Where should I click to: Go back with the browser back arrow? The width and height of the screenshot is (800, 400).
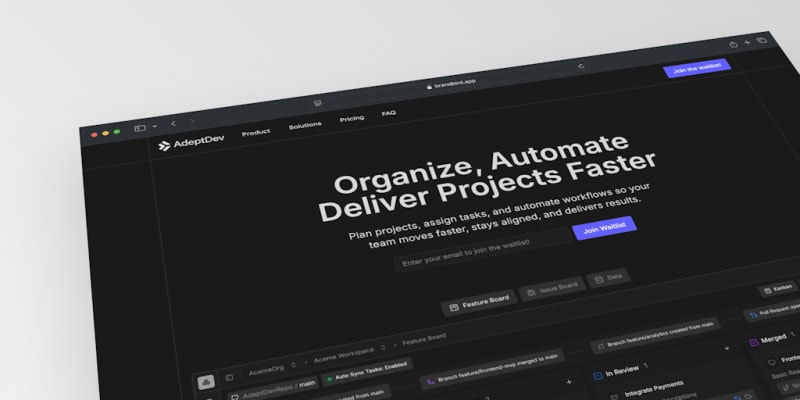click(x=173, y=123)
